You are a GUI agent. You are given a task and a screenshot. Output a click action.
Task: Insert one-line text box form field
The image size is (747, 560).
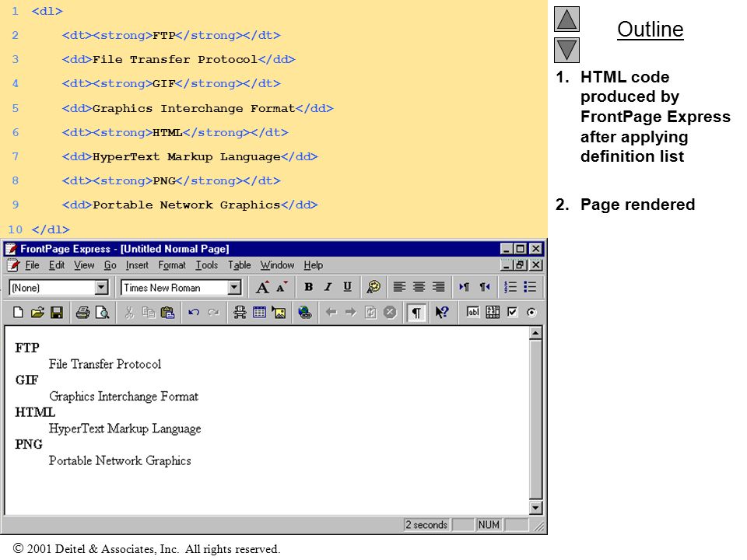(473, 313)
